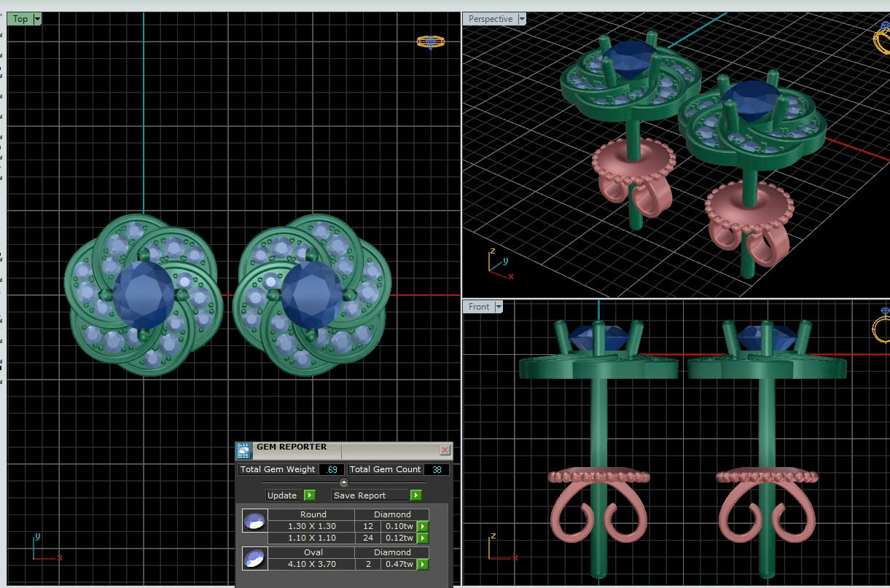
Task: Click the Total Gem Weight value field
Action: coord(332,470)
